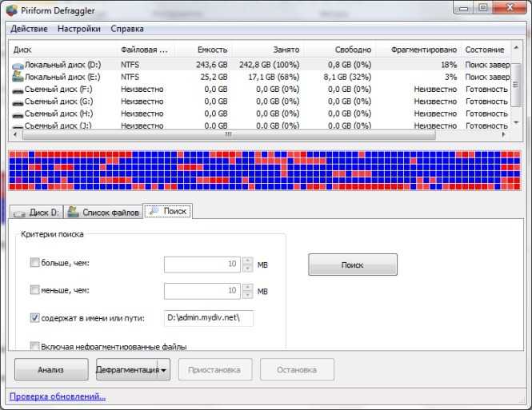Click the Defraggler app icon in title bar
532x410 pixels.
[11, 10]
